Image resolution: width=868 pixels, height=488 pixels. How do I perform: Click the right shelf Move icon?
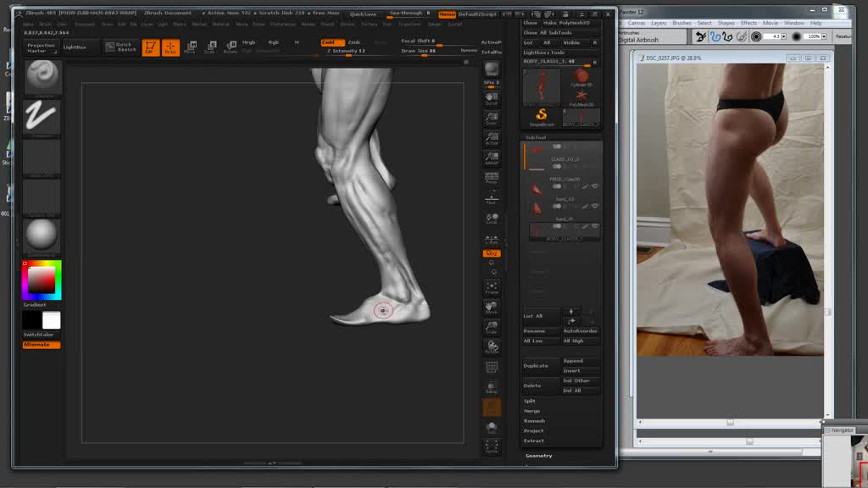tap(492, 308)
